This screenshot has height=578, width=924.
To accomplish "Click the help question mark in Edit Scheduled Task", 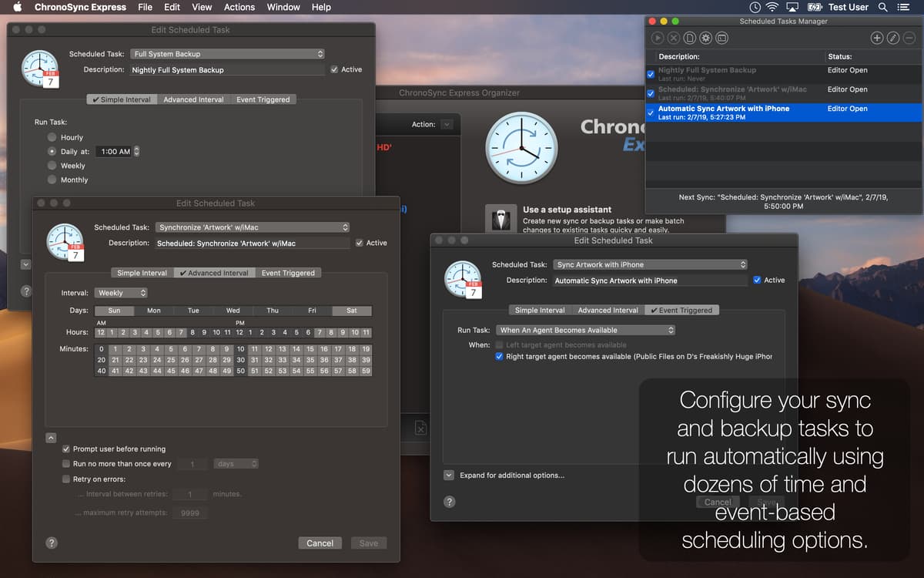I will (x=51, y=543).
